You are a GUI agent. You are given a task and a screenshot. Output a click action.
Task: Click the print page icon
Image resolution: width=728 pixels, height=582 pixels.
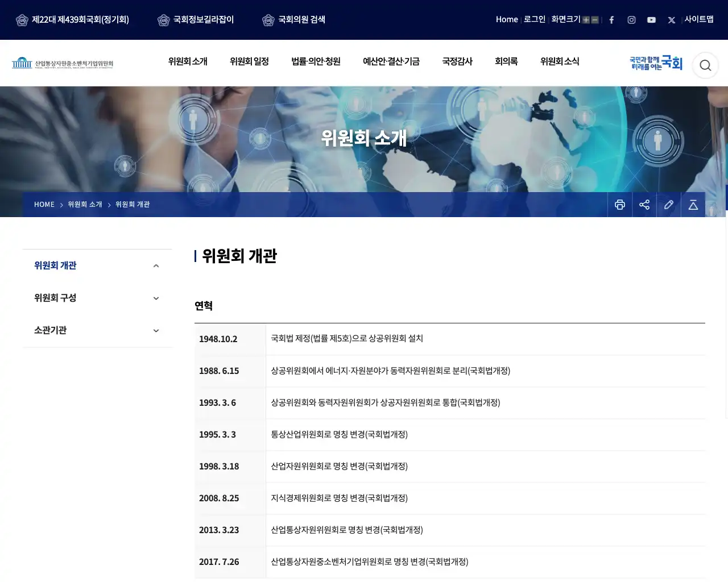[x=620, y=205]
